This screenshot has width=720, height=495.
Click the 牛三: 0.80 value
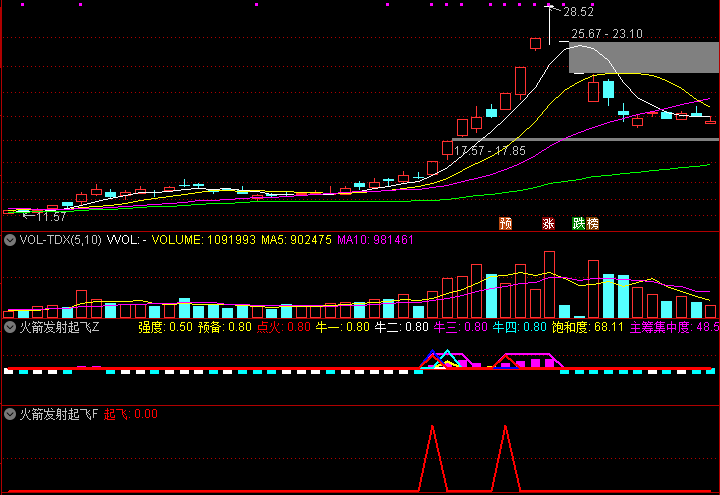[x=461, y=327]
